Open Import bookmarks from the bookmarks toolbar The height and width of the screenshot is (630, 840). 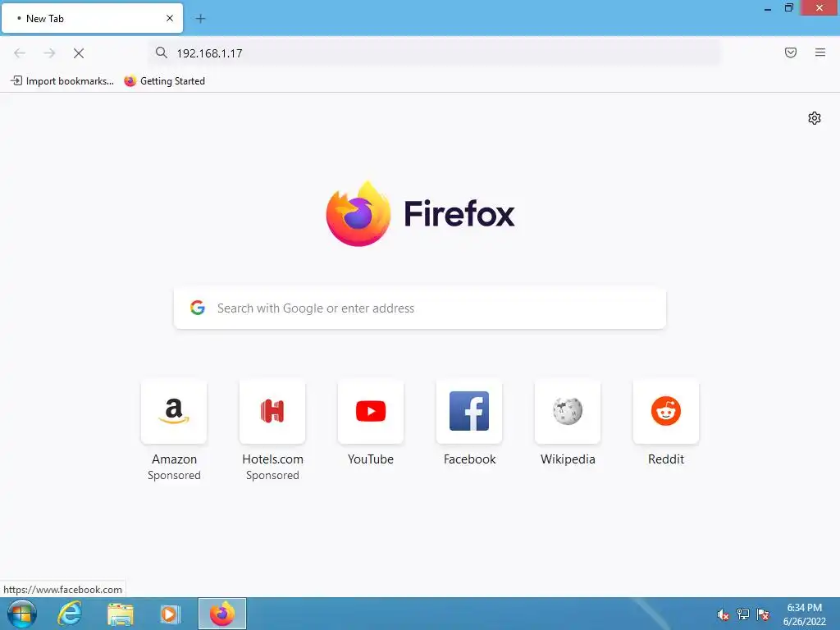point(62,81)
